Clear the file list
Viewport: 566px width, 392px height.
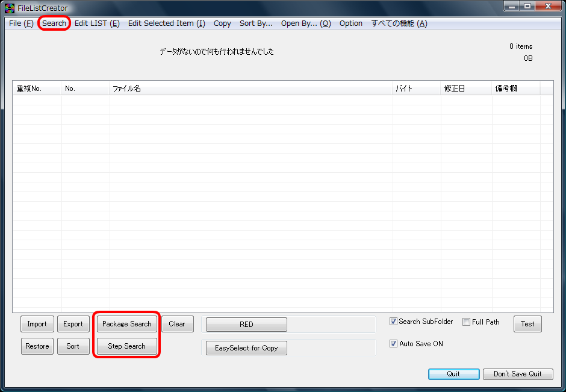click(x=177, y=323)
